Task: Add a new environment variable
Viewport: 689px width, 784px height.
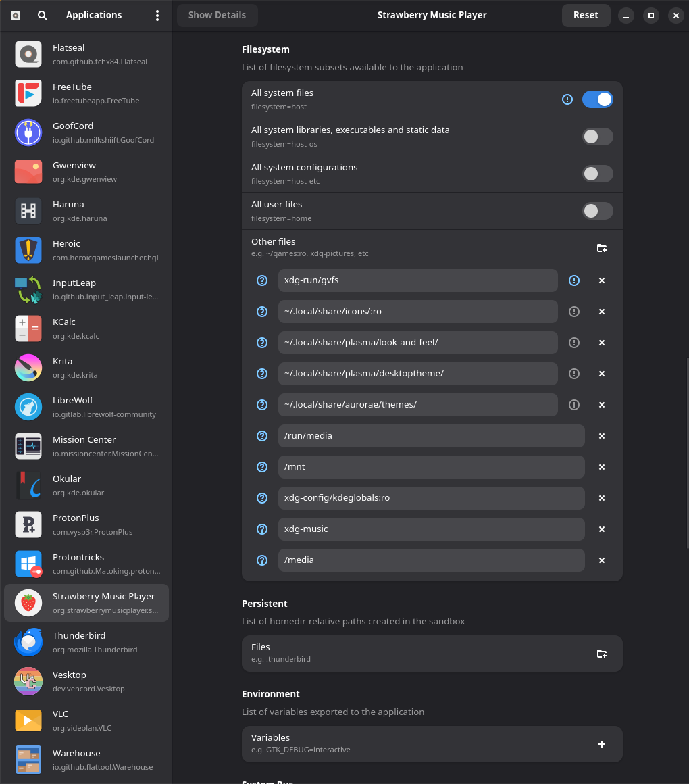Action: click(601, 744)
